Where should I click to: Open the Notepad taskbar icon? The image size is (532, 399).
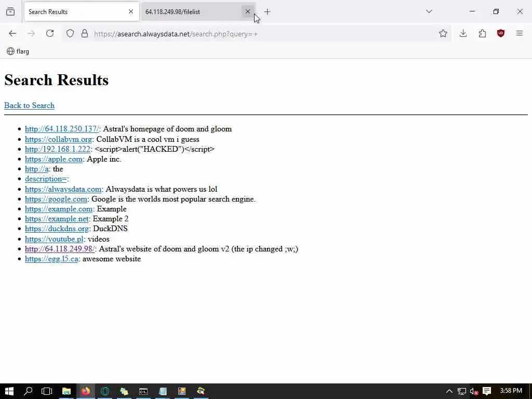pos(163,391)
